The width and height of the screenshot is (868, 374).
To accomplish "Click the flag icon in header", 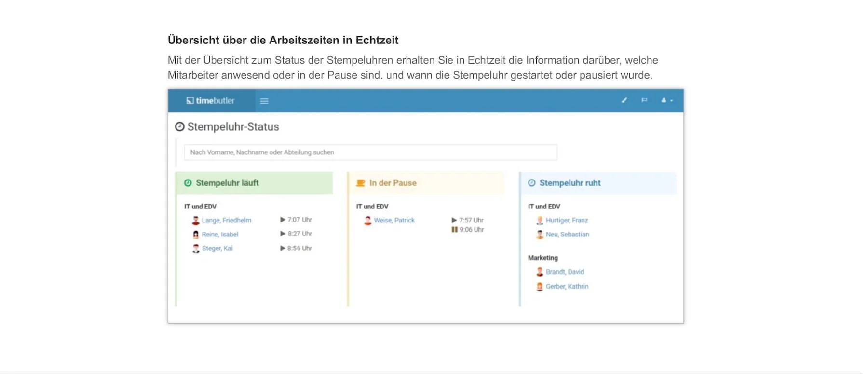I will [x=644, y=100].
